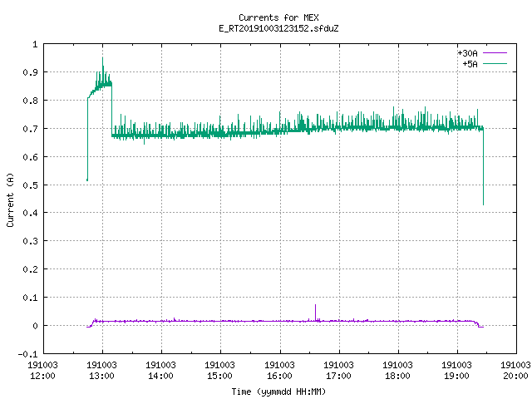The width and height of the screenshot is (532, 399).
Task: Click the +5A legend label
Action: coord(470,64)
